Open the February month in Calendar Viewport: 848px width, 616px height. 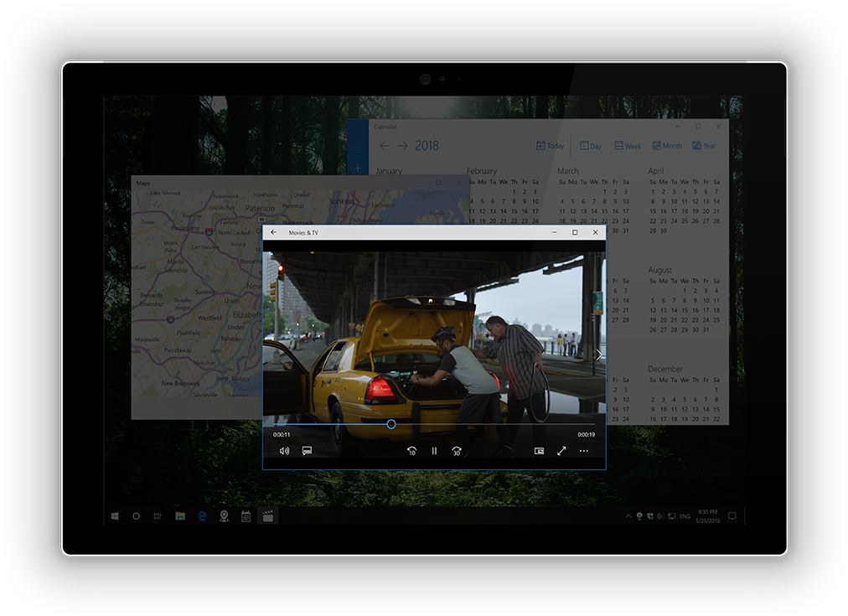click(481, 171)
